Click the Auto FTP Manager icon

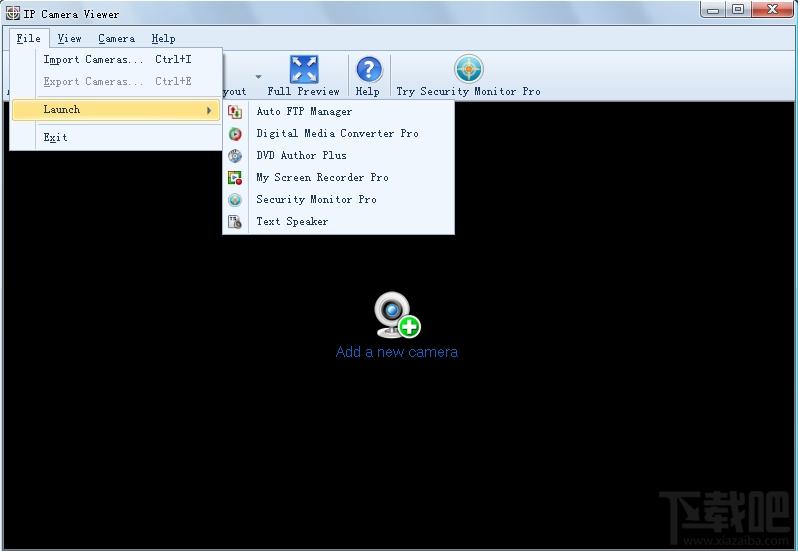click(235, 111)
